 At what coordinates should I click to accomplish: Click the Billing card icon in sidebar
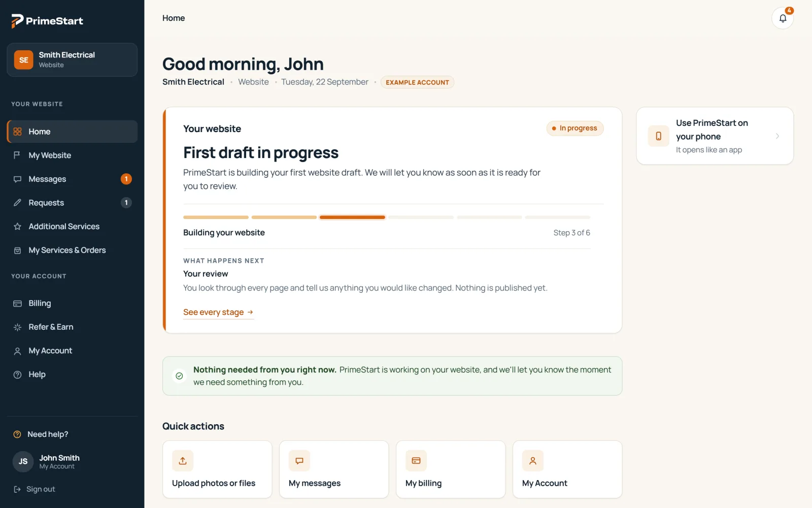click(17, 303)
